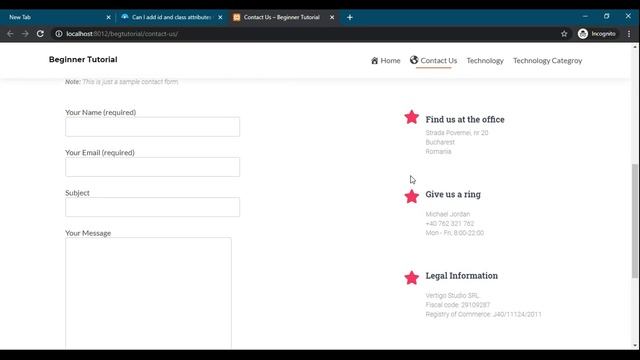Click the 'Legal Information' heading

click(462, 276)
